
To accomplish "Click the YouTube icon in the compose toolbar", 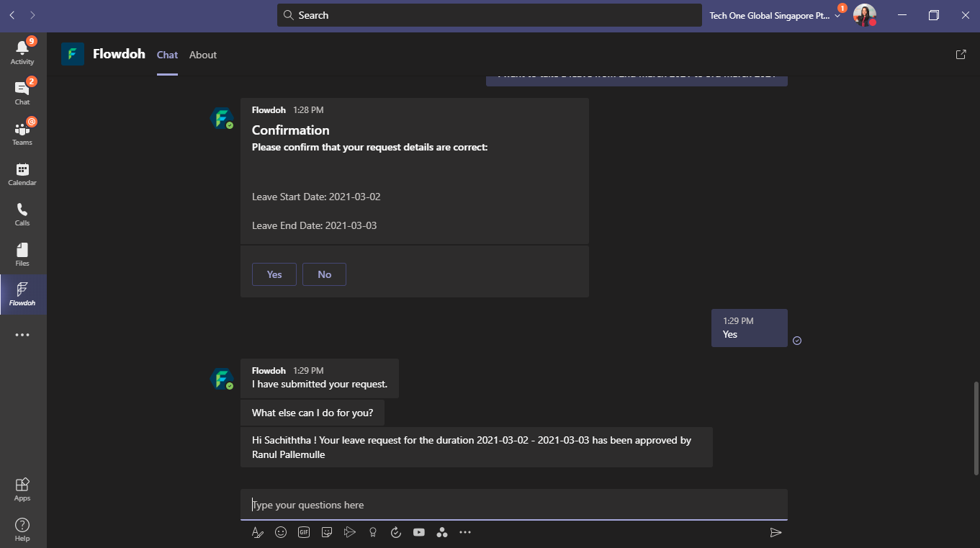I will click(419, 532).
